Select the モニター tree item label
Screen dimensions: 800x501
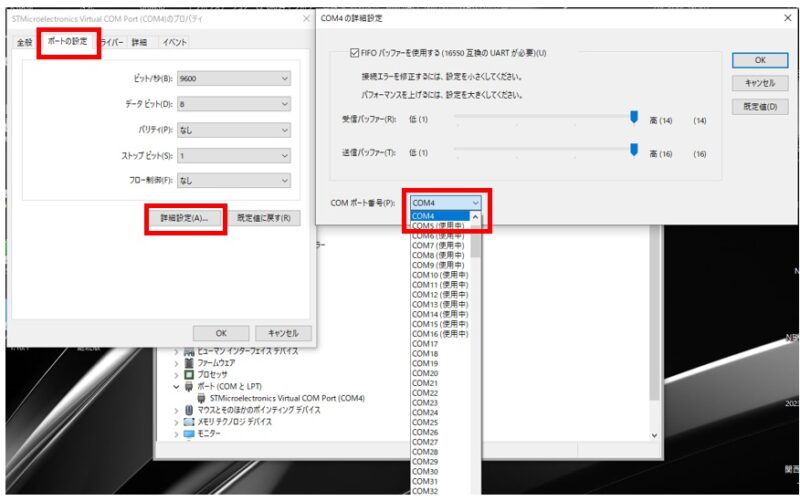[209, 434]
